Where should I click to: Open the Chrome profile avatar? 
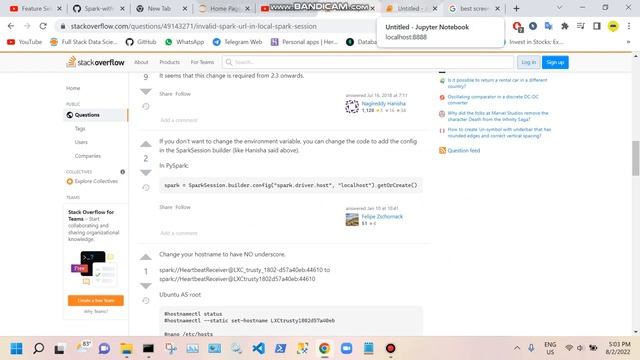pyautogui.click(x=613, y=26)
